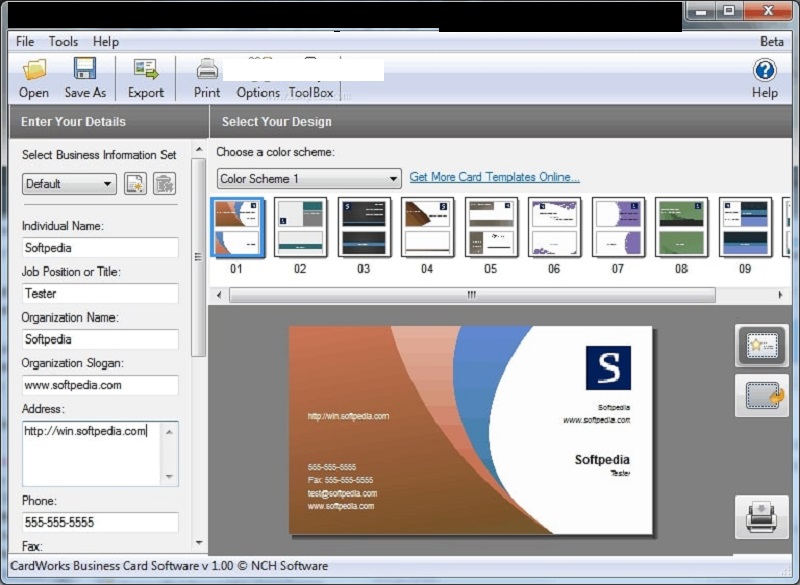
Task: Select card template 07 thumbnail
Action: (x=618, y=227)
